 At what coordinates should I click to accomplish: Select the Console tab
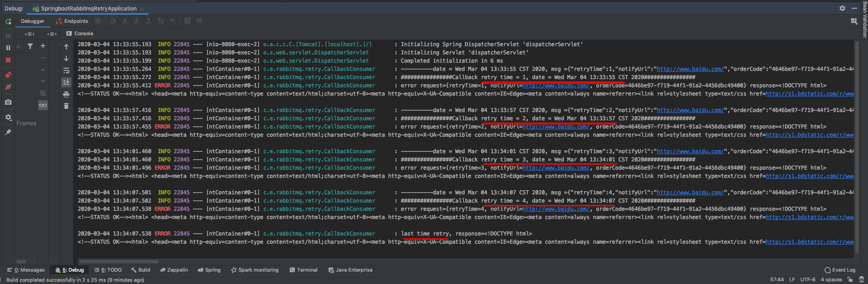point(80,33)
